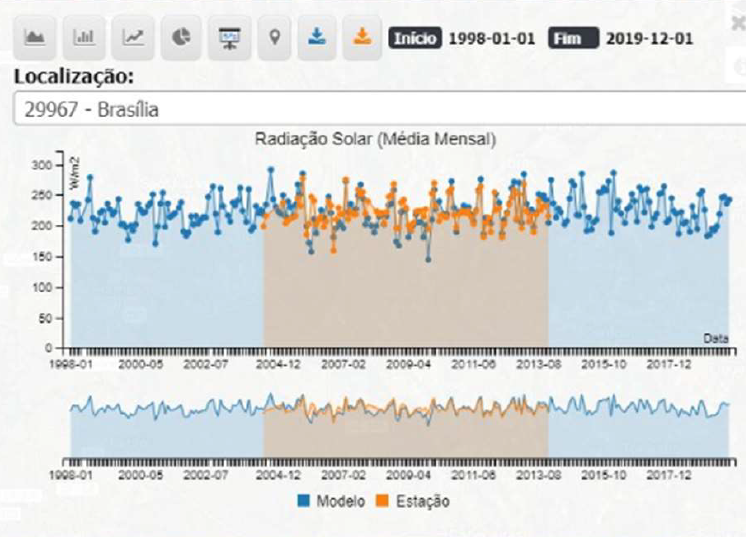Screen dimensions: 746x537
Task: Click the blue download icon
Action: (316, 37)
